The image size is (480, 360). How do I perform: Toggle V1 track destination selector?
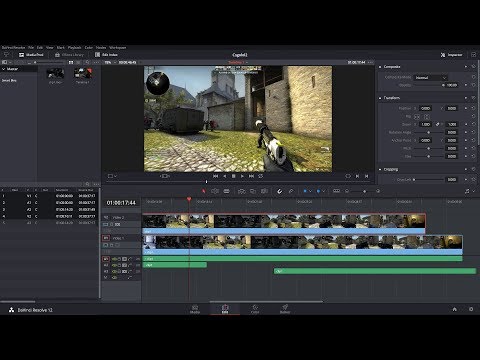point(106,238)
